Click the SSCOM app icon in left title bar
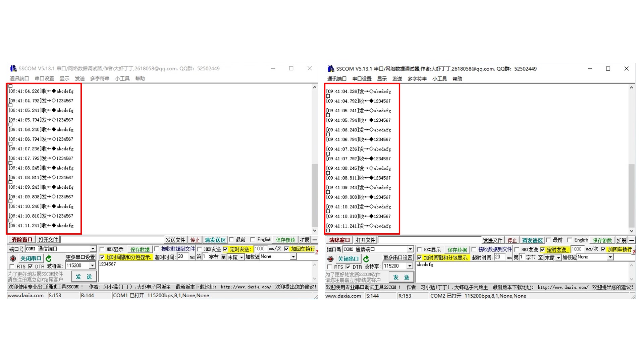644x362 pixels. (x=13, y=68)
